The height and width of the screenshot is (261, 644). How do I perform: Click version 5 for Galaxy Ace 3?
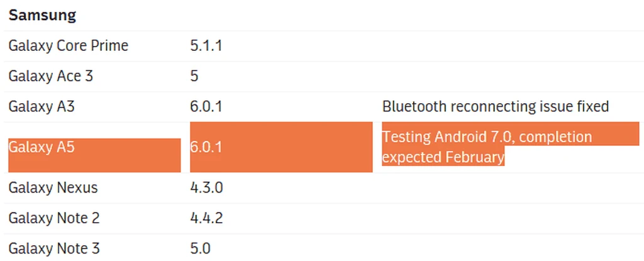pos(194,77)
